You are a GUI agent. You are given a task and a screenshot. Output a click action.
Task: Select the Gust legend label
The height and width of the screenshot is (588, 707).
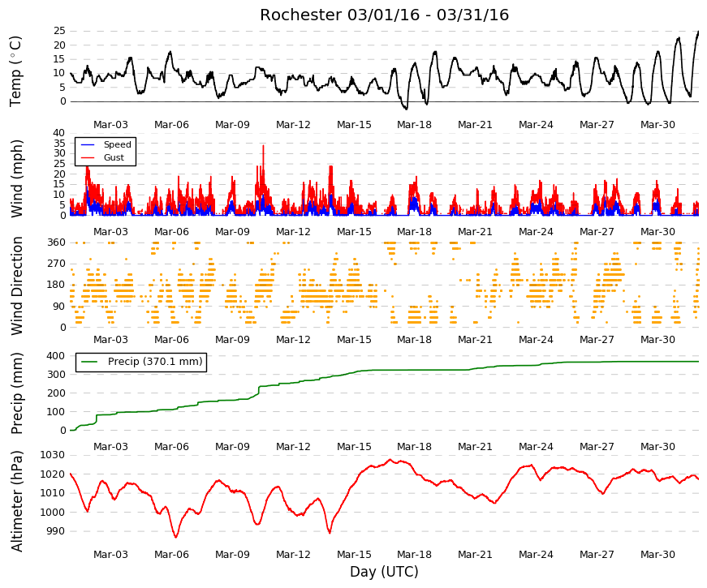coord(114,157)
